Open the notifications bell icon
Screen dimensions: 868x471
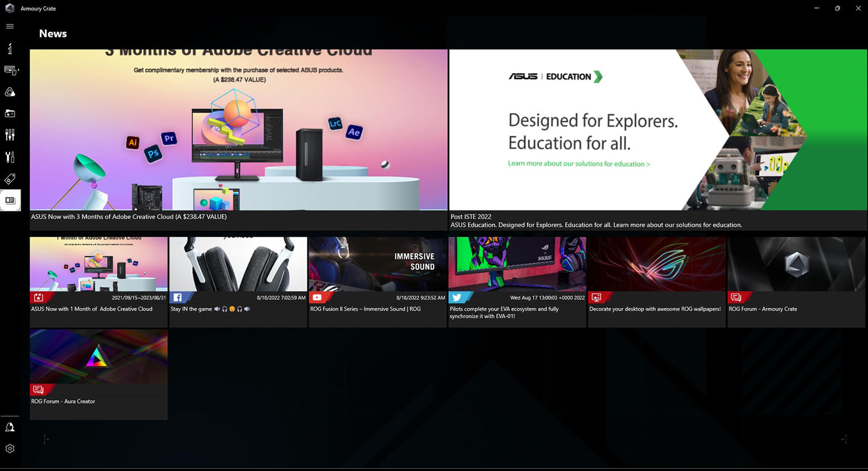(10, 427)
